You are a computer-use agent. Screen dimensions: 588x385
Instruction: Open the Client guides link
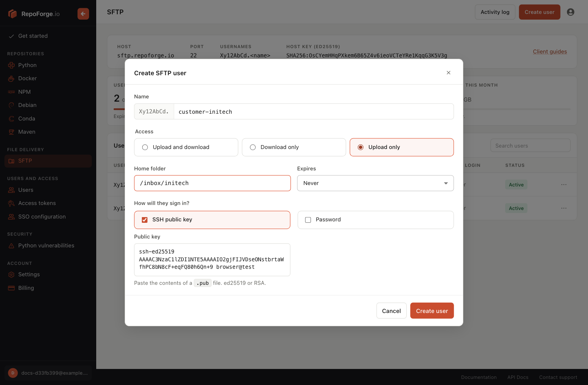pos(550,52)
